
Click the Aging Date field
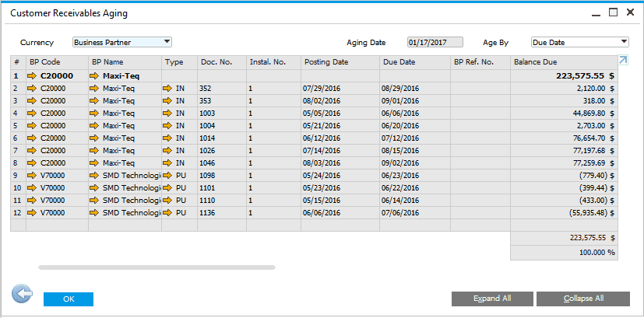[435, 42]
